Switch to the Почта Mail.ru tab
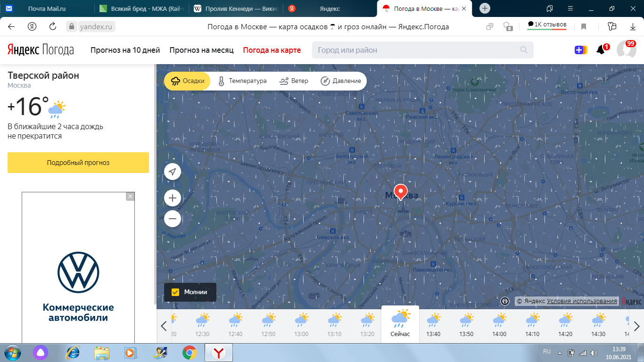The image size is (644, 362). [47, 8]
